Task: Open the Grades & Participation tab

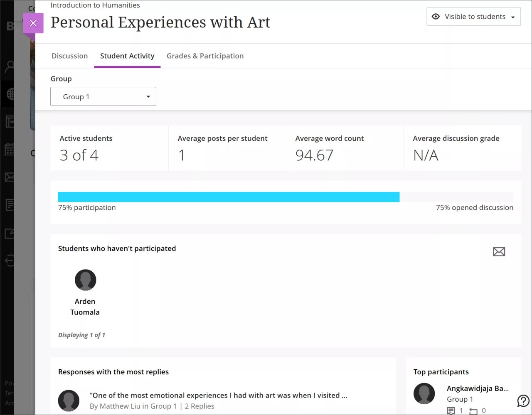Action: point(205,56)
